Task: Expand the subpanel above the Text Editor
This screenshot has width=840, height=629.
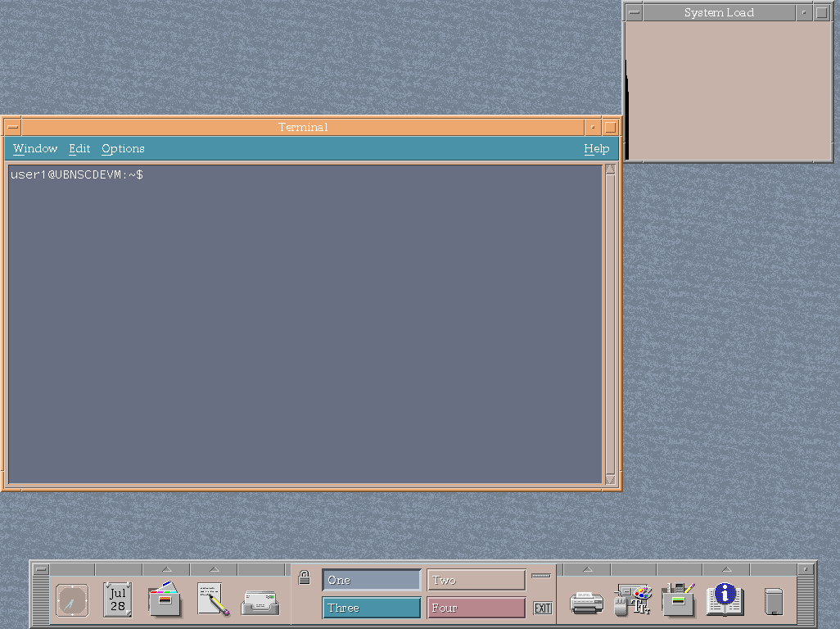Action: (213, 568)
